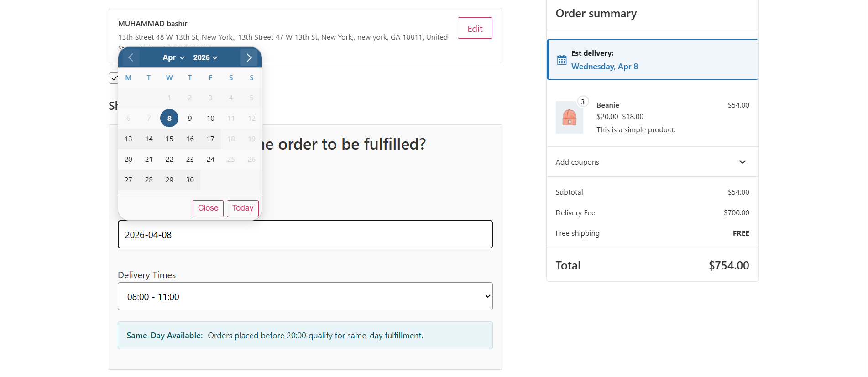
Task: Pick April 15 as delivery date
Action: coord(169,139)
